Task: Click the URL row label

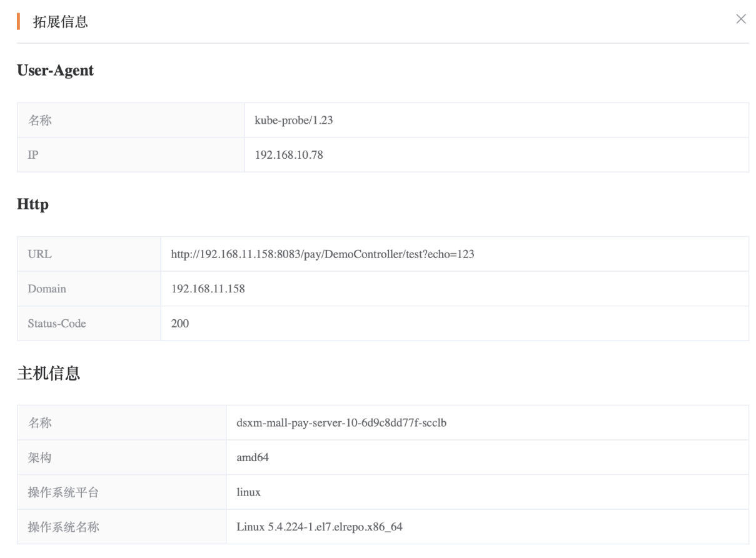Action: click(39, 254)
